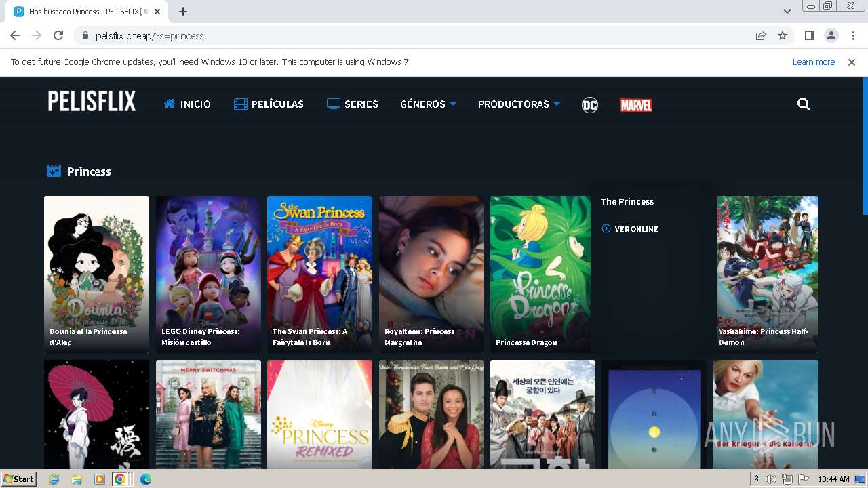The image size is (868, 488).
Task: Click the film icon beside PELÍCULAS
Action: coord(241,104)
